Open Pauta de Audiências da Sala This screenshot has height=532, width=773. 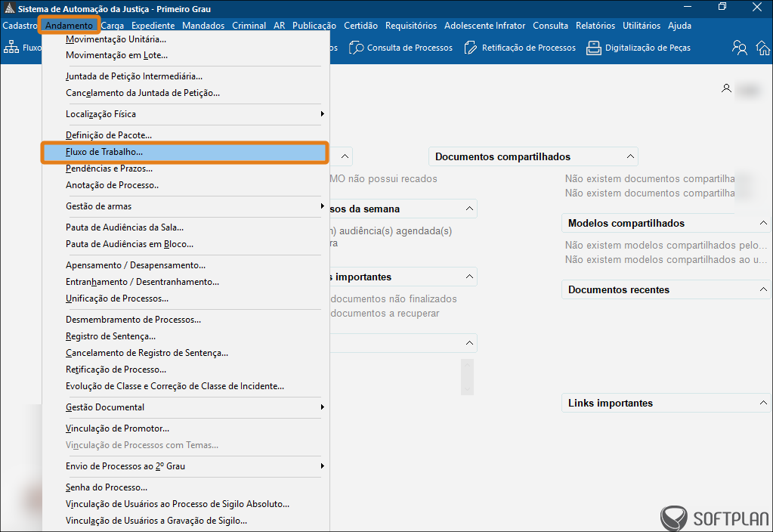(x=185, y=227)
